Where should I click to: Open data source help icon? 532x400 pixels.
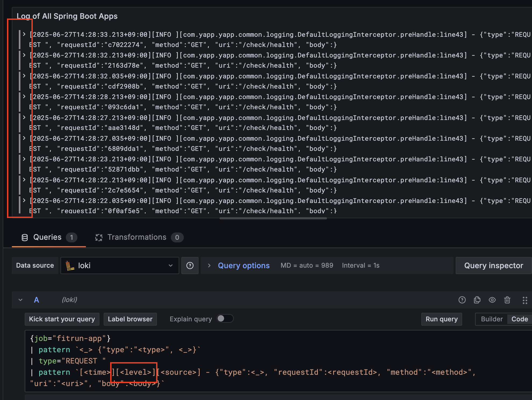190,266
